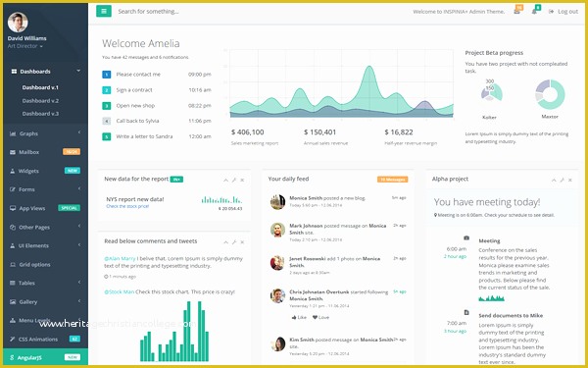Open the Art Director profile dropdown

(x=24, y=46)
